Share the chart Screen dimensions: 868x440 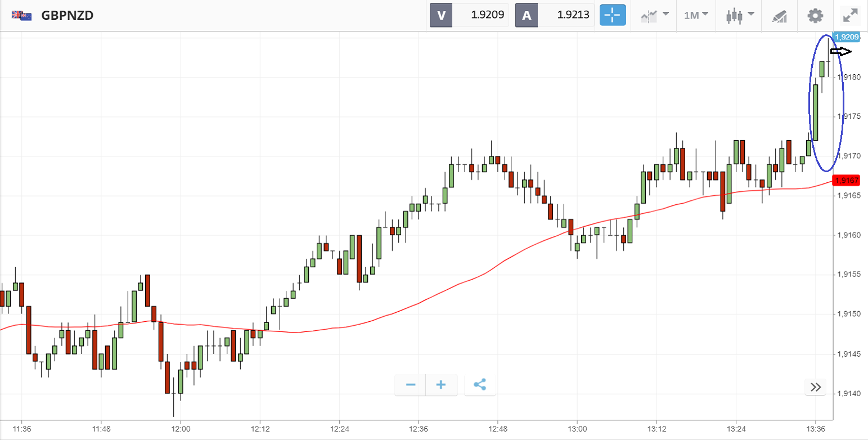coord(480,385)
